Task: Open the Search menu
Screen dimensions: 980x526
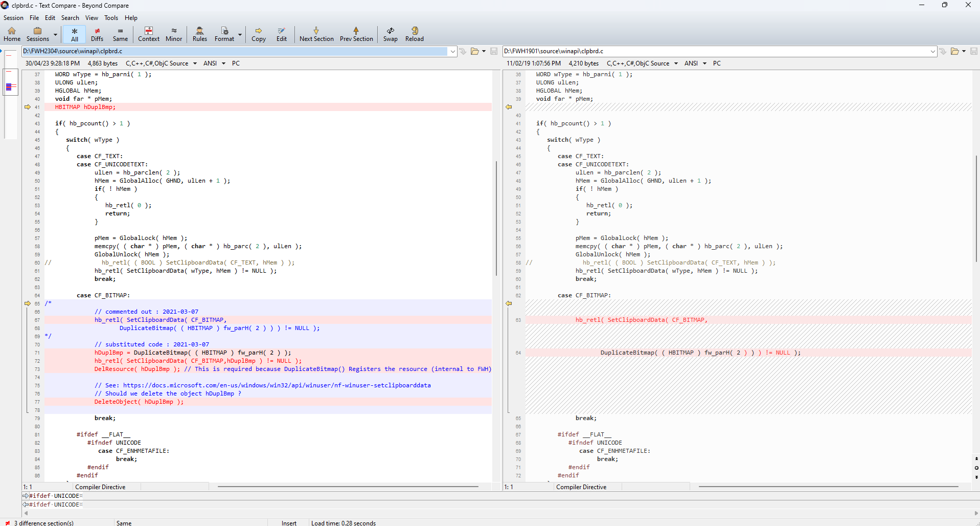Action: click(70, 18)
